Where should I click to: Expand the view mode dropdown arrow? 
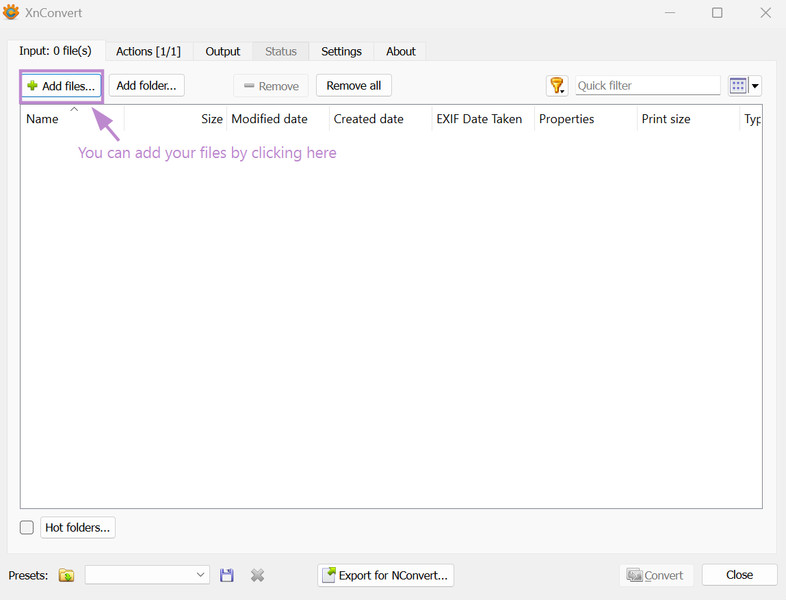click(x=755, y=86)
